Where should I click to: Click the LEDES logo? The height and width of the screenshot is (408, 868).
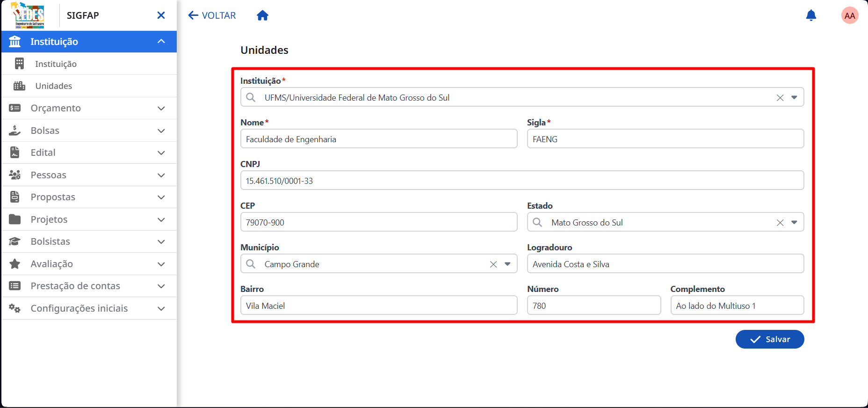click(29, 15)
